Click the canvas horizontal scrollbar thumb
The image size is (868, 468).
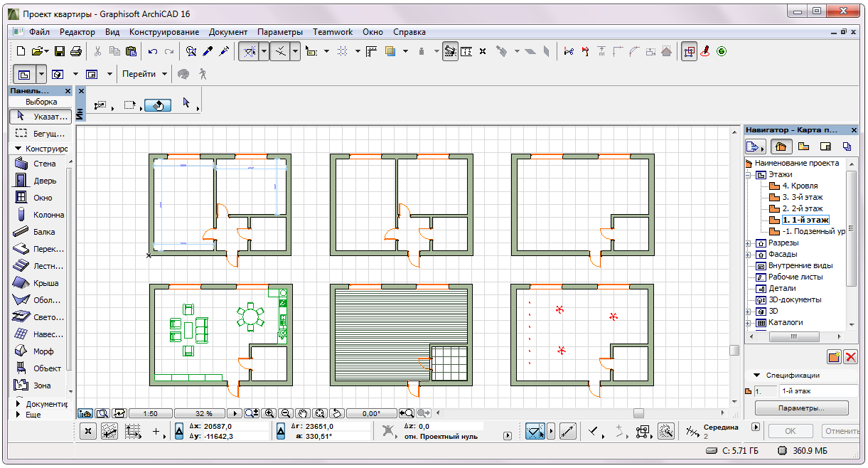tap(638, 413)
